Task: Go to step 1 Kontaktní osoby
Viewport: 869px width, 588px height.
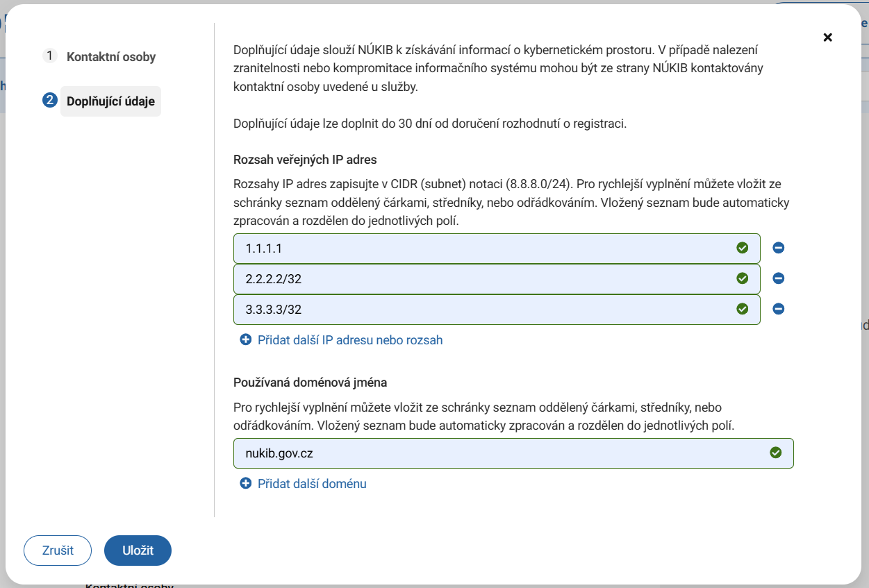Action: [110, 57]
